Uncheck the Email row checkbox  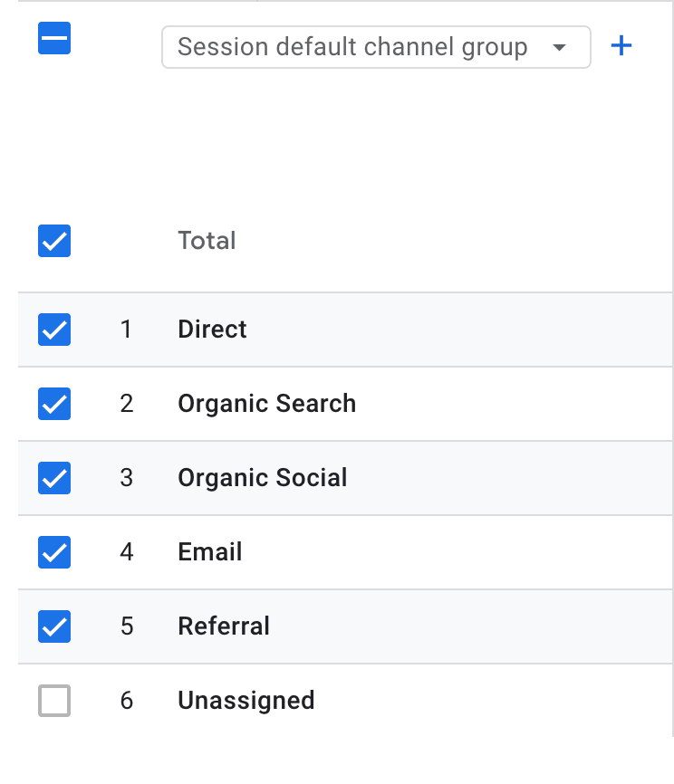tap(54, 552)
